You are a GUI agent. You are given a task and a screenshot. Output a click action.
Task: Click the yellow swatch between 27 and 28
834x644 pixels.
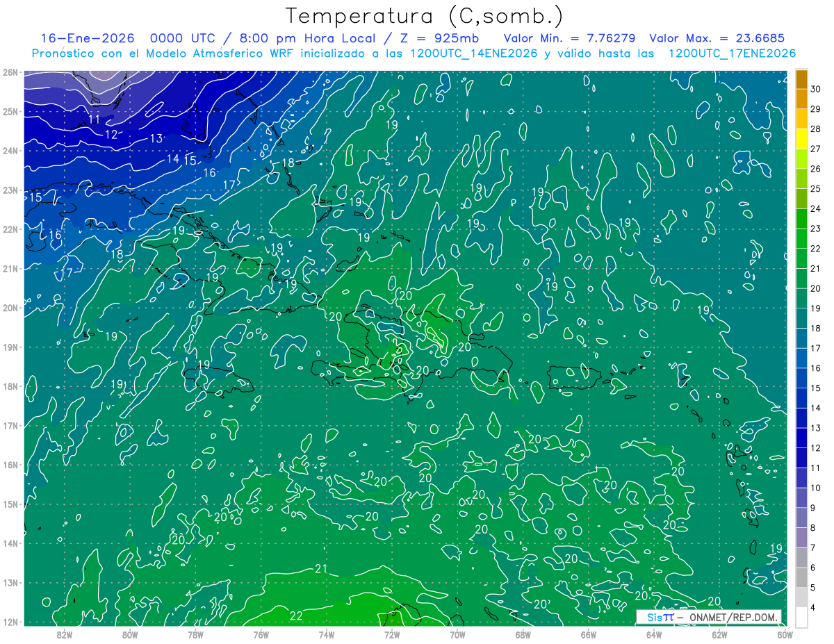[x=801, y=139]
